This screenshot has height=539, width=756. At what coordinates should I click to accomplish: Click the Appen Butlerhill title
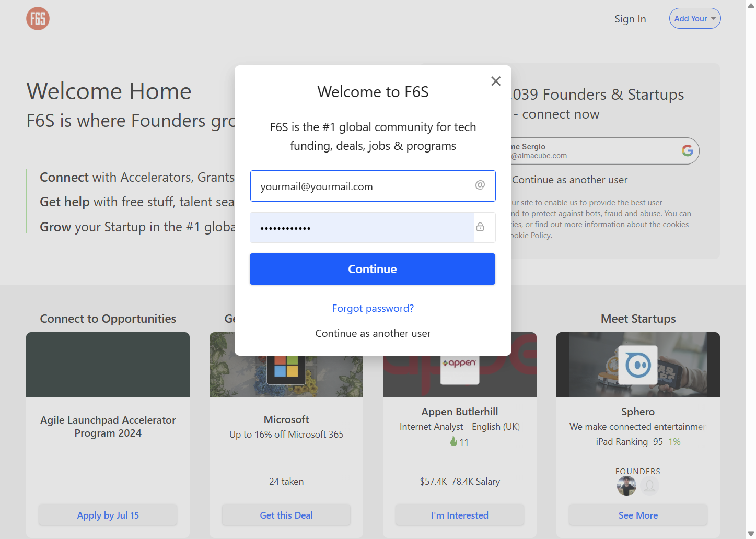tap(460, 412)
